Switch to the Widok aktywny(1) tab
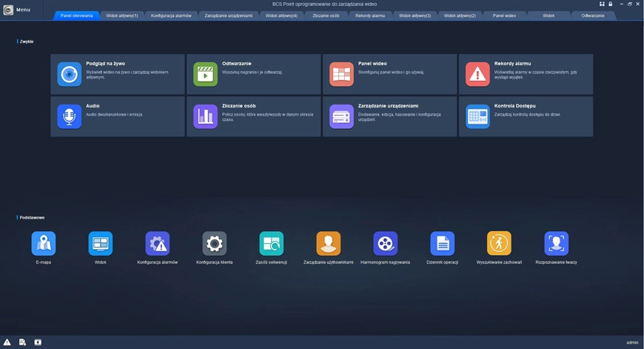Viewport: 644px width, 349px height. click(122, 16)
